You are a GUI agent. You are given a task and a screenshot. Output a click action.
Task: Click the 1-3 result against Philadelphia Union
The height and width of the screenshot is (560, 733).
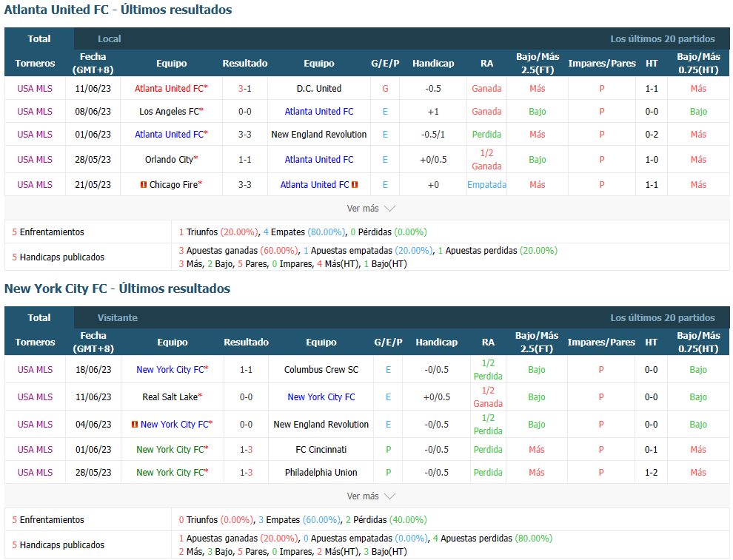pyautogui.click(x=247, y=473)
